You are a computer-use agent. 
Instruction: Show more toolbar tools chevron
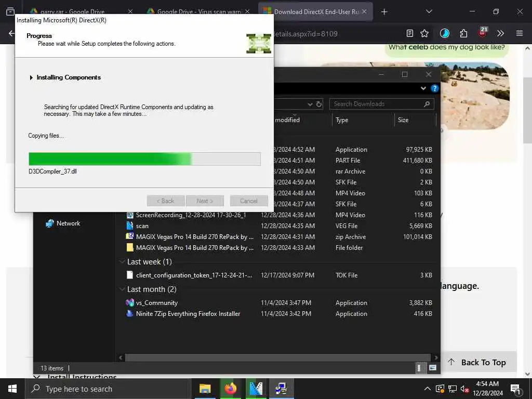[x=500, y=33]
